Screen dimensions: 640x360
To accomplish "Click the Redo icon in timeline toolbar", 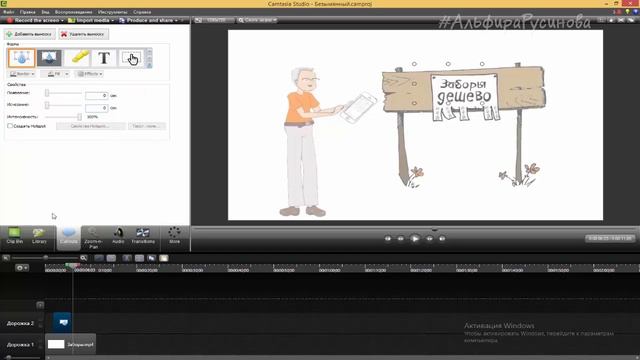I will pyautogui.click(x=111, y=258).
